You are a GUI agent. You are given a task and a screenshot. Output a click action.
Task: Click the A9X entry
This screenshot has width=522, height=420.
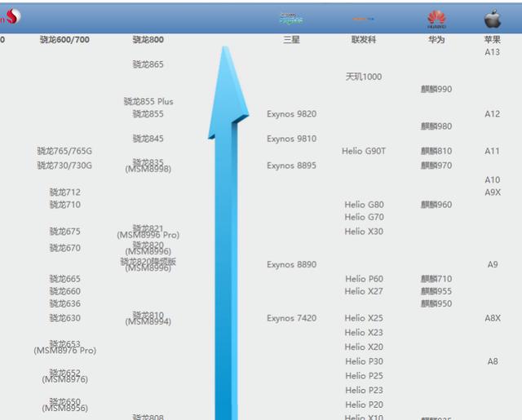coord(493,192)
